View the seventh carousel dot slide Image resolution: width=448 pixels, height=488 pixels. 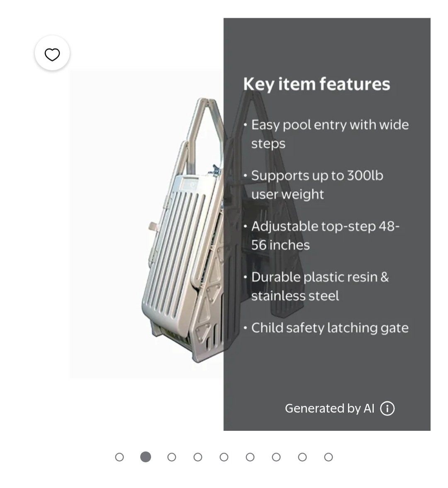coord(276,457)
